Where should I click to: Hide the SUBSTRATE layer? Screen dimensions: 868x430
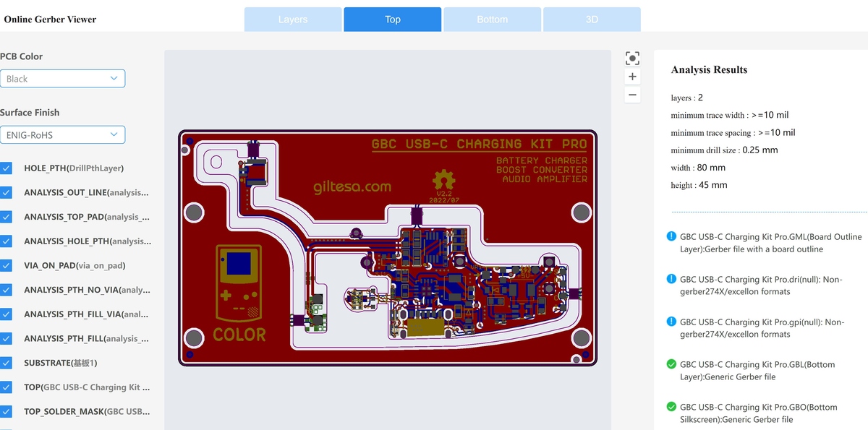point(7,363)
